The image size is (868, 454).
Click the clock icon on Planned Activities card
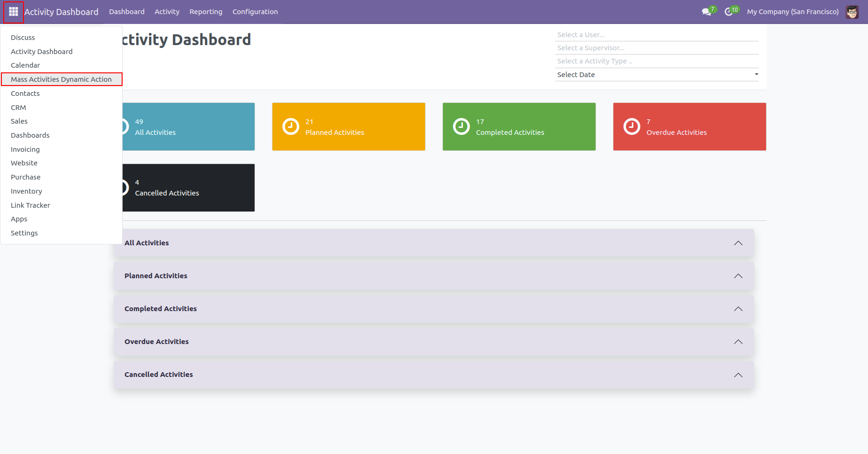(291, 126)
